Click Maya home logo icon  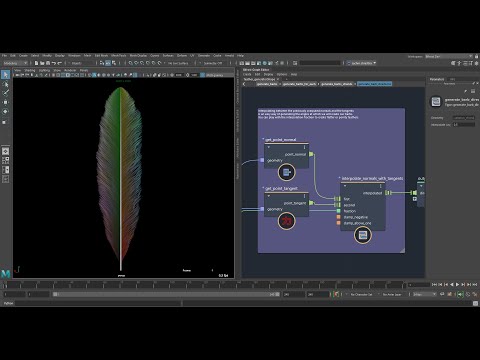tap(5, 274)
